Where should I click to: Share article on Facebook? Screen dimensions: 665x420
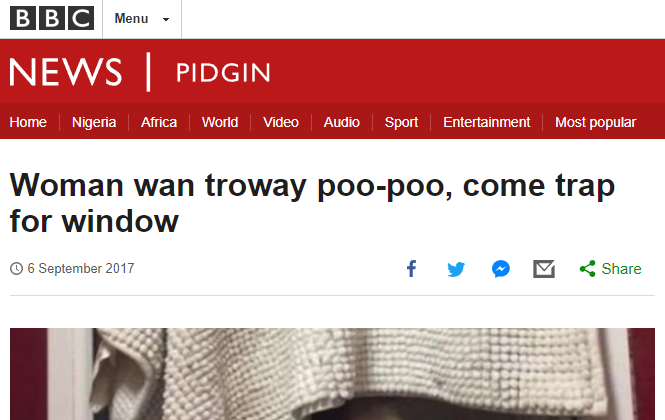[411, 269]
